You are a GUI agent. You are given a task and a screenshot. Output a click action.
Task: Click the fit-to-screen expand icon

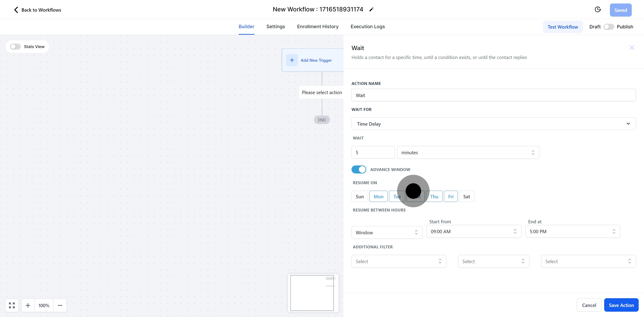[12, 305]
